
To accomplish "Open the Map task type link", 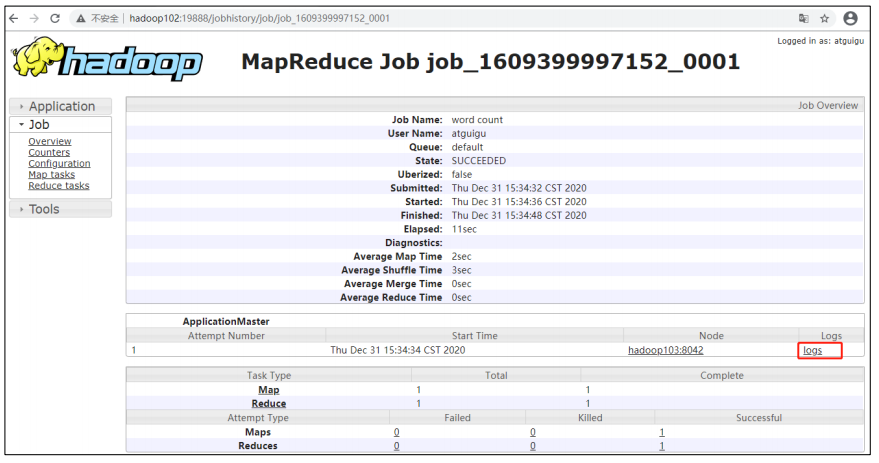I will pos(269,390).
